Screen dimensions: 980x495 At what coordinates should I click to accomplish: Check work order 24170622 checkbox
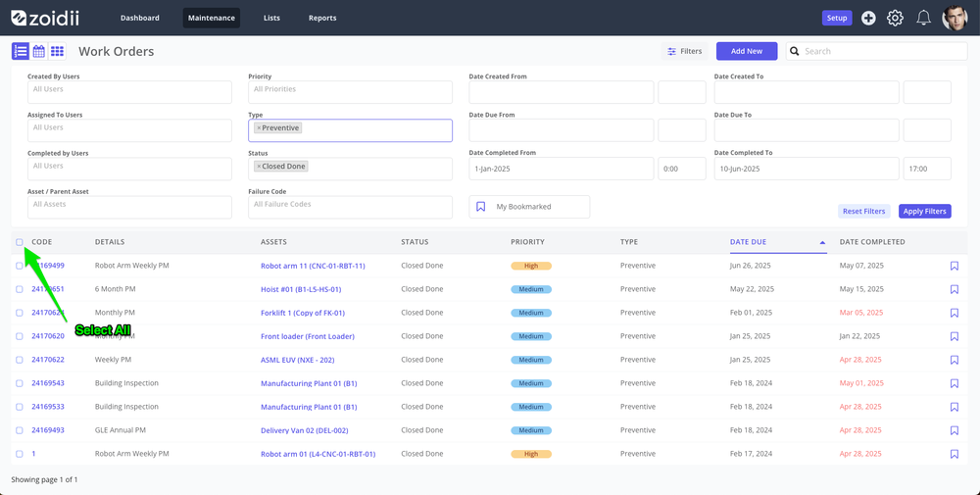[20, 360]
